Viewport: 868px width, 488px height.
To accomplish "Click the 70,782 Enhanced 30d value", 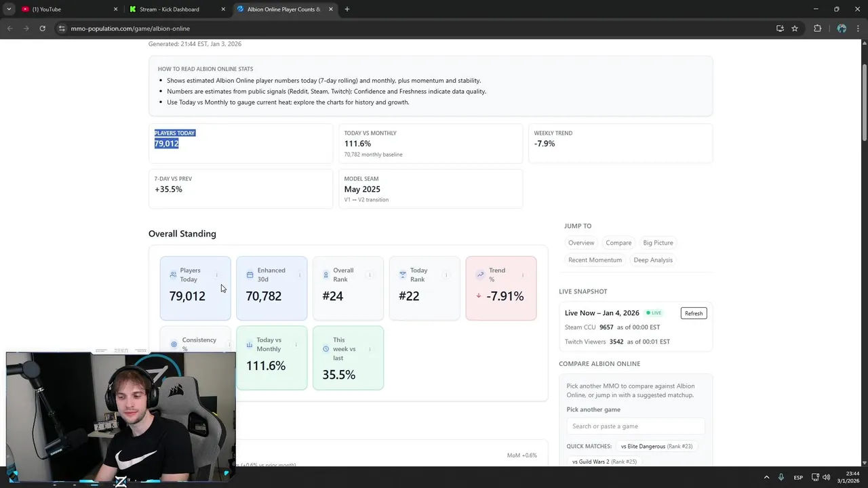I will click(x=263, y=296).
